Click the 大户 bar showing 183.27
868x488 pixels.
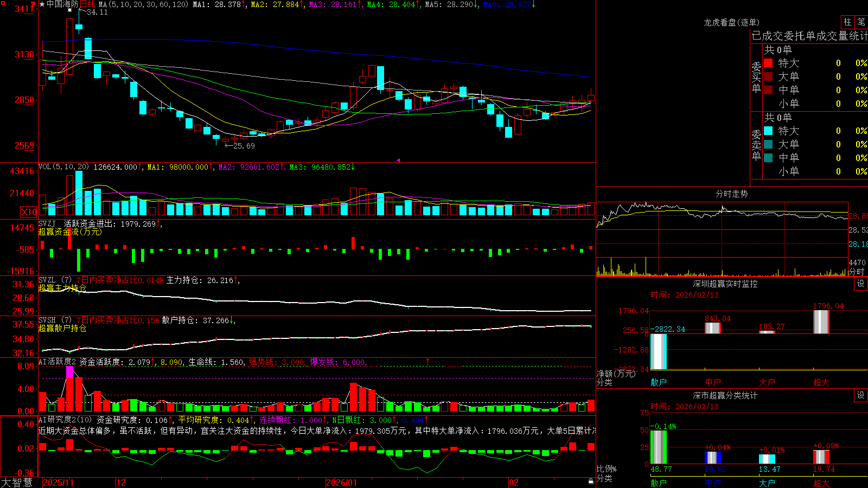(x=767, y=332)
